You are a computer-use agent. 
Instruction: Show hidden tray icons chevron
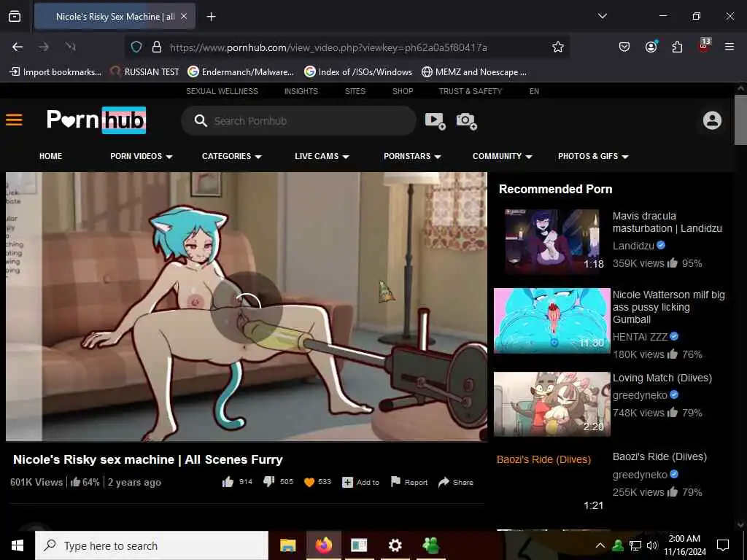(x=600, y=545)
